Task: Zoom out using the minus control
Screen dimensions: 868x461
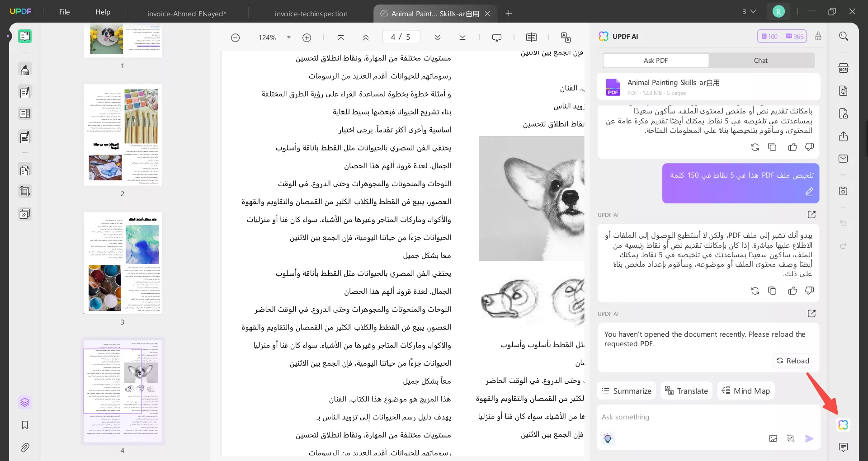Action: click(236, 38)
